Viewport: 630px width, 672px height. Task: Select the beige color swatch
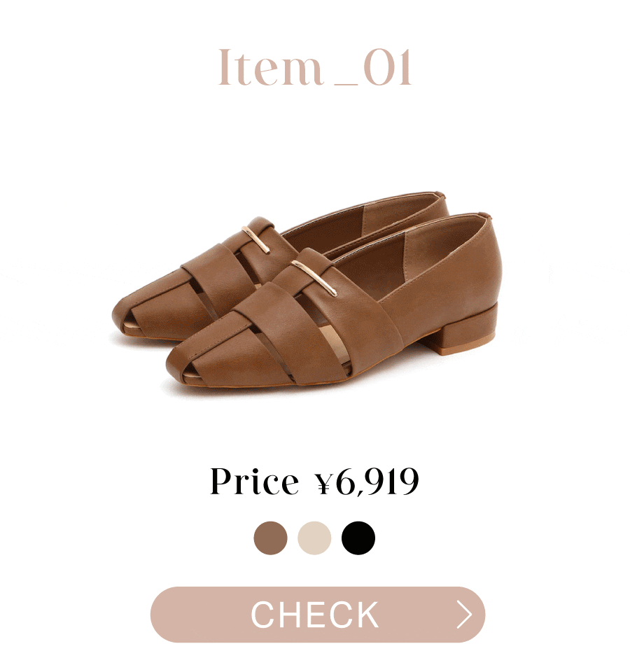coord(314,538)
